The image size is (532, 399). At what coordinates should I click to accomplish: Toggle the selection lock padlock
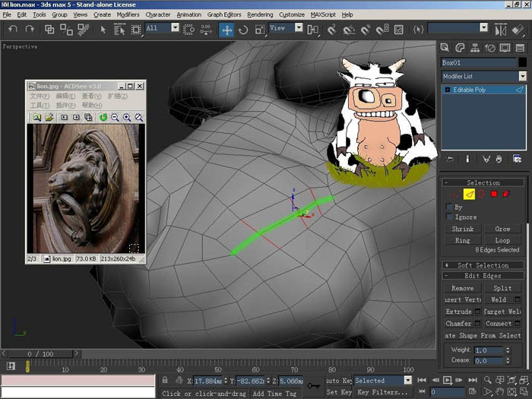pos(165,380)
